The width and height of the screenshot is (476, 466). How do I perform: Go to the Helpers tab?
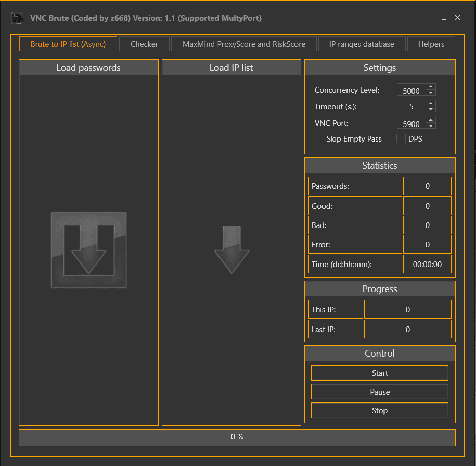click(x=431, y=44)
